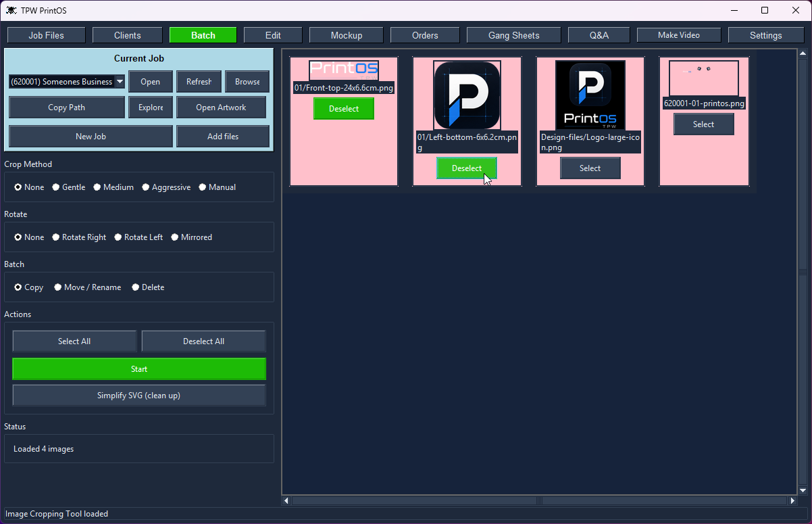The height and width of the screenshot is (524, 812).
Task: Select the Batch tab
Action: 203,35
